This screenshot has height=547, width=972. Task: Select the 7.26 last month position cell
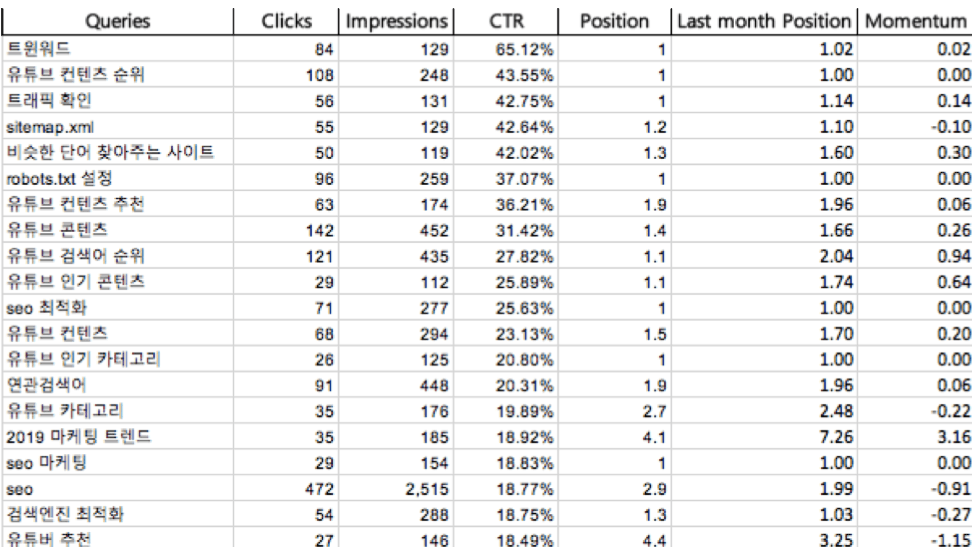pos(764,437)
